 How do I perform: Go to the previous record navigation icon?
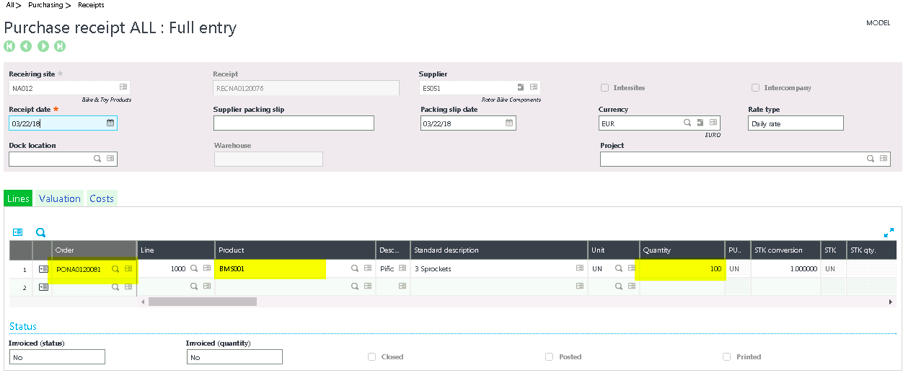26,46
